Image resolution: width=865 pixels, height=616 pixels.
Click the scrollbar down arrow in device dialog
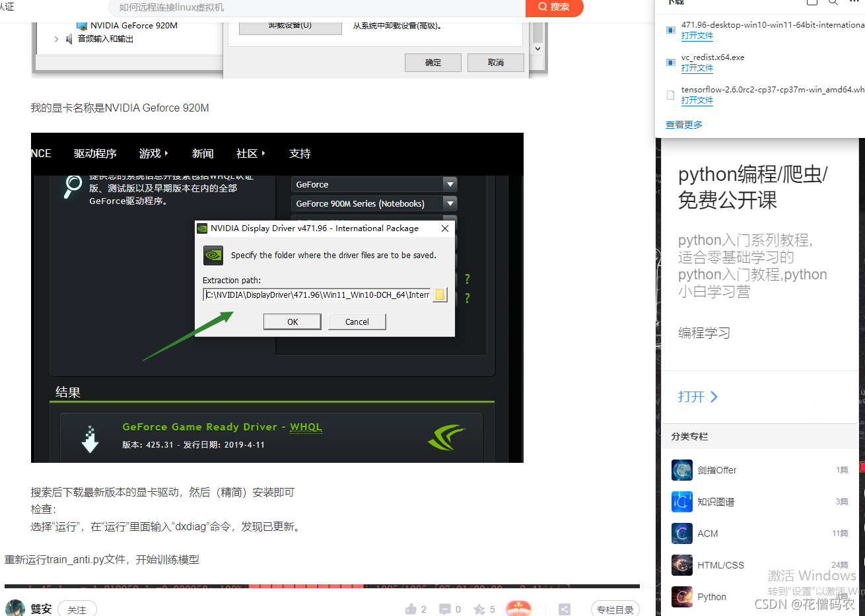pyautogui.click(x=537, y=48)
